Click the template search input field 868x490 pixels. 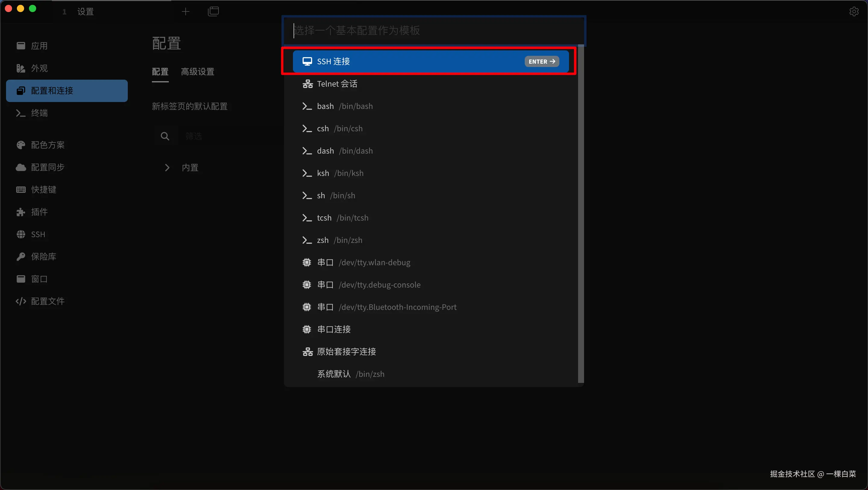pyautogui.click(x=434, y=31)
